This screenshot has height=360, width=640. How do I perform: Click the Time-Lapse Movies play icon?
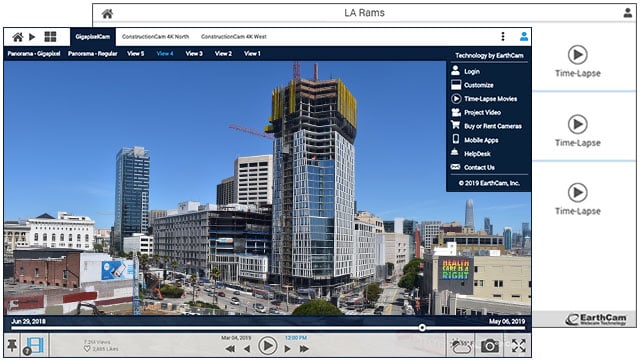(456, 99)
